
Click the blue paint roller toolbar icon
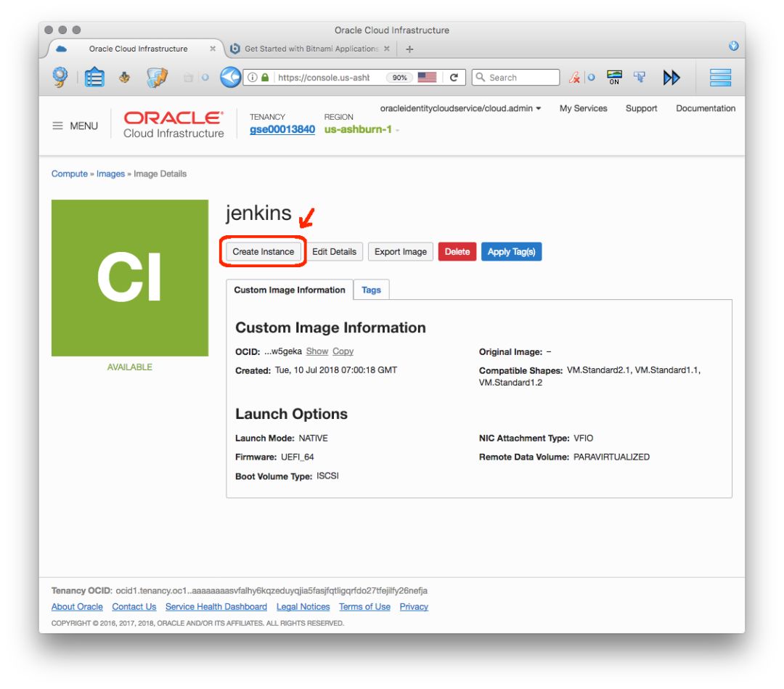pos(639,77)
